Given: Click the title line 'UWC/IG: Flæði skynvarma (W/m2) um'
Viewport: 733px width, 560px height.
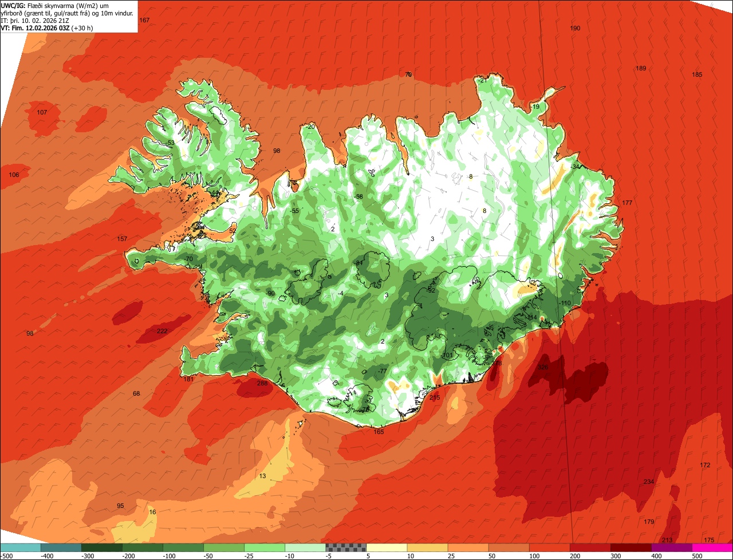Looking at the screenshot, I should (54, 5).
